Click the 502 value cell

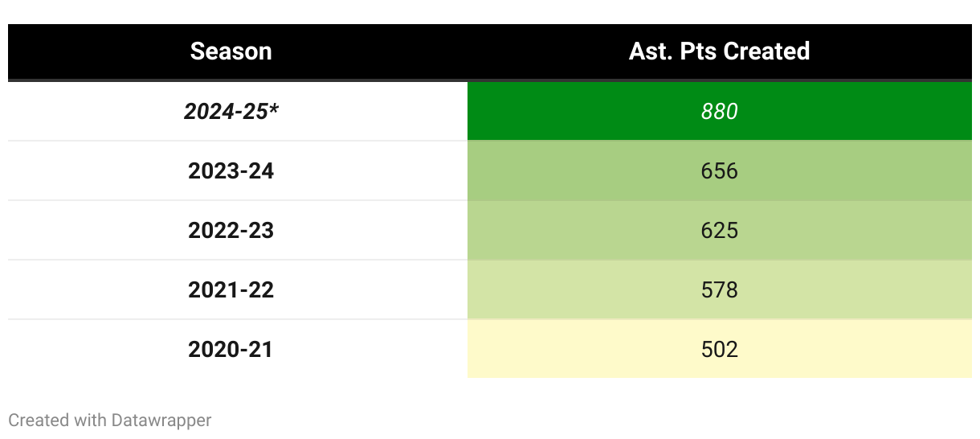pyautogui.click(x=719, y=349)
